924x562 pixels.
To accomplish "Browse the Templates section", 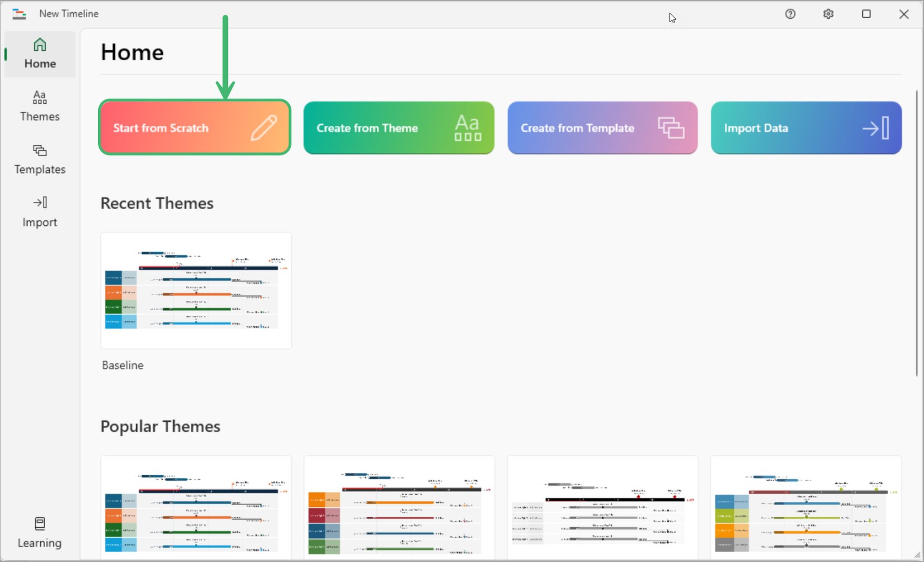I will (x=39, y=159).
